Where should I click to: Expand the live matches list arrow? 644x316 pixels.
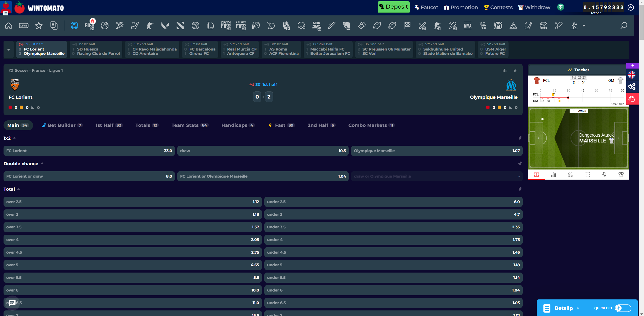pyautogui.click(x=9, y=50)
